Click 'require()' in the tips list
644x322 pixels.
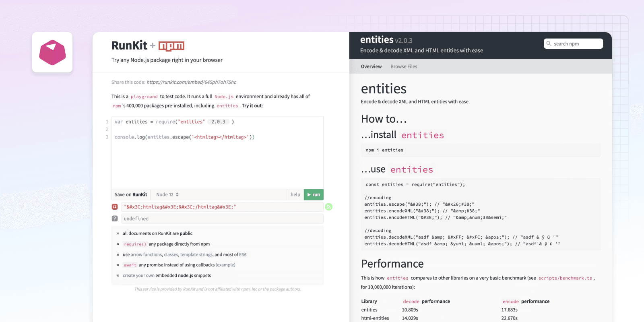click(135, 244)
